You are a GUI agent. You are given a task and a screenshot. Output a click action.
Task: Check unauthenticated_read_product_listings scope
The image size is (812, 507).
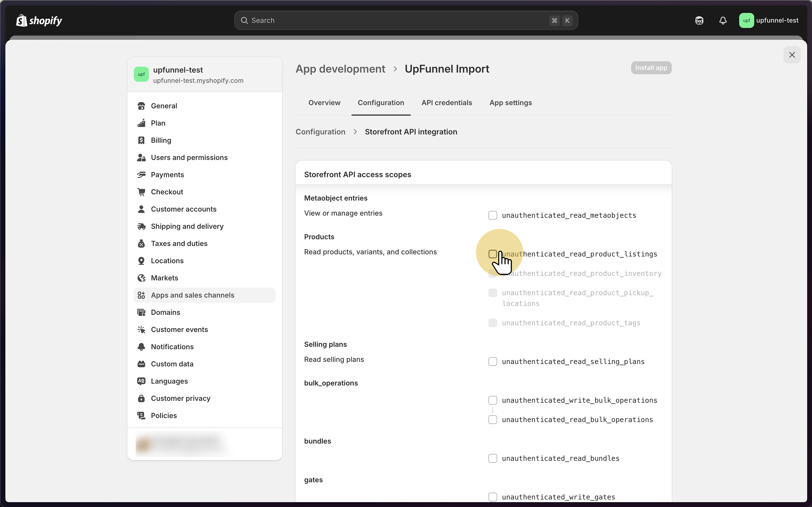pos(492,254)
